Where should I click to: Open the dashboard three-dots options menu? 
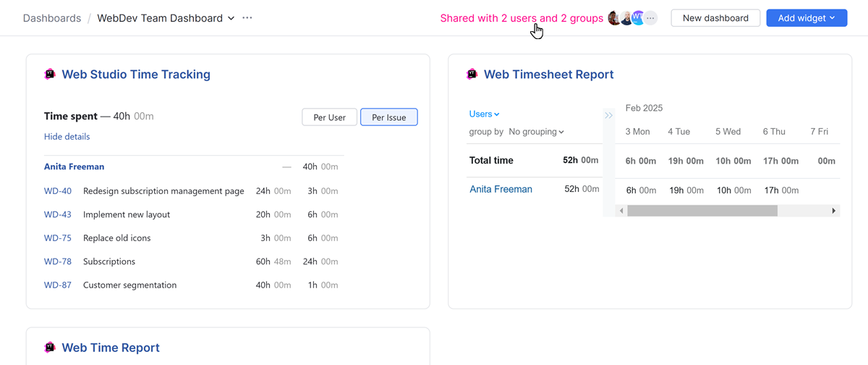coord(247,18)
